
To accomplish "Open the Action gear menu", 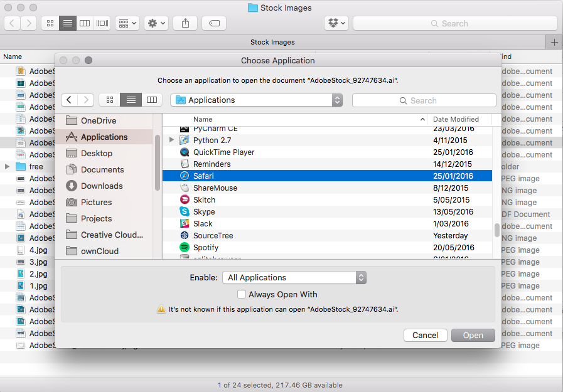I will pos(156,23).
